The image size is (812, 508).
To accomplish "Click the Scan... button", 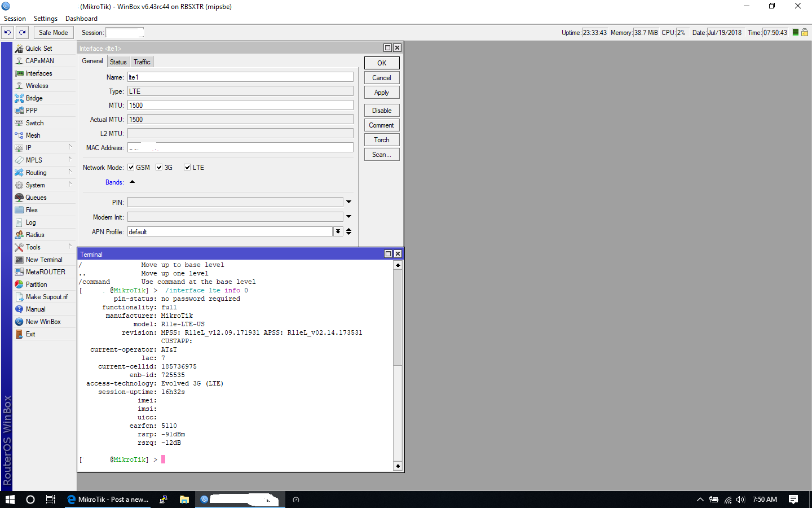I will point(382,155).
